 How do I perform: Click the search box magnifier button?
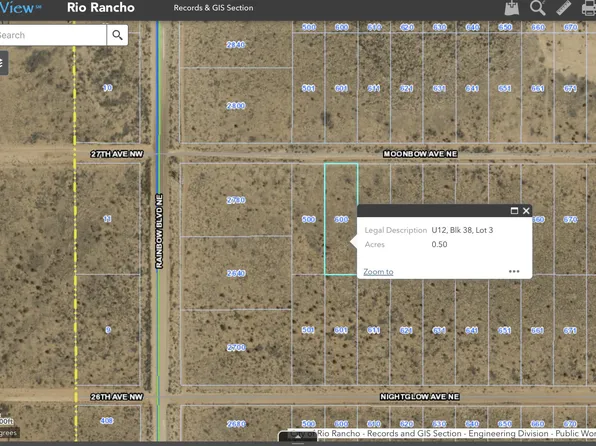[x=117, y=35]
